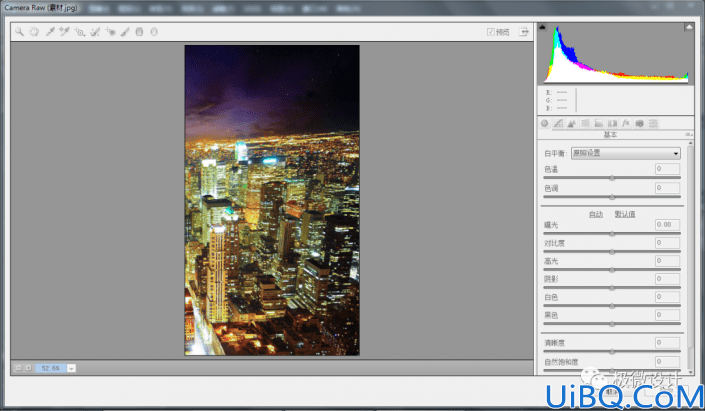Select the Color Sampler tool

64,31
